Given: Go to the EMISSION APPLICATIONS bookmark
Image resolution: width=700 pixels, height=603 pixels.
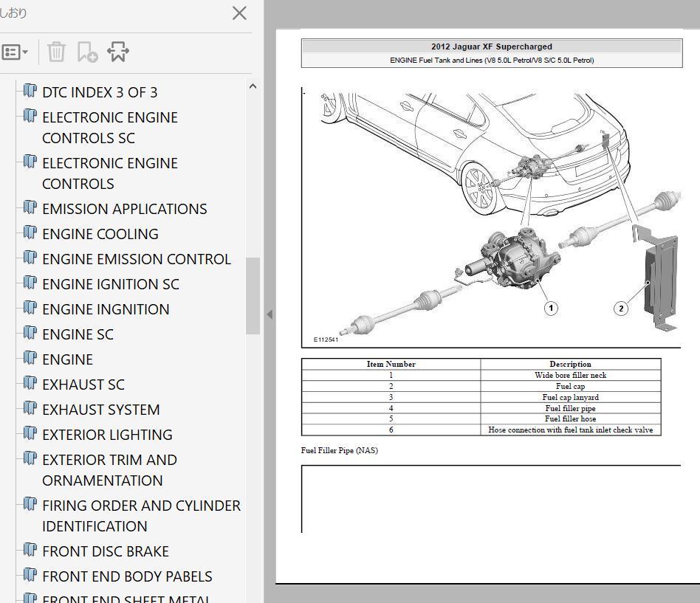Looking at the screenshot, I should [x=124, y=209].
